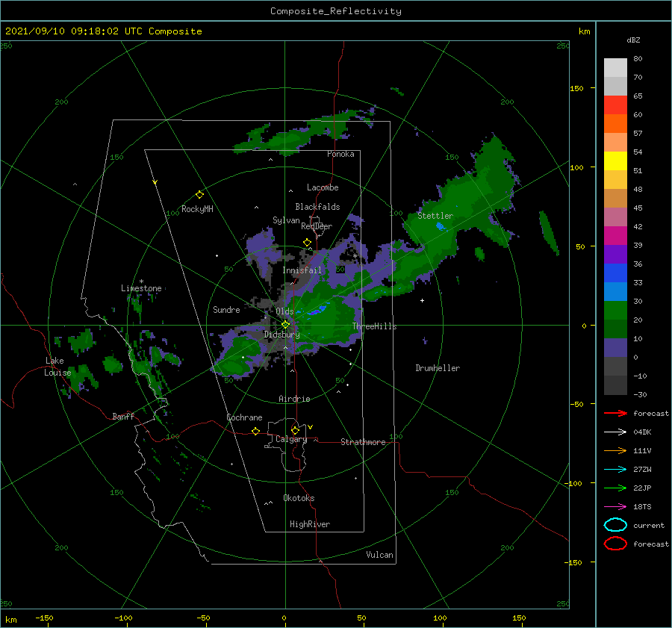Screen dimensions: 672x628
Task: Click the Drumheller city label
Action: click(438, 368)
